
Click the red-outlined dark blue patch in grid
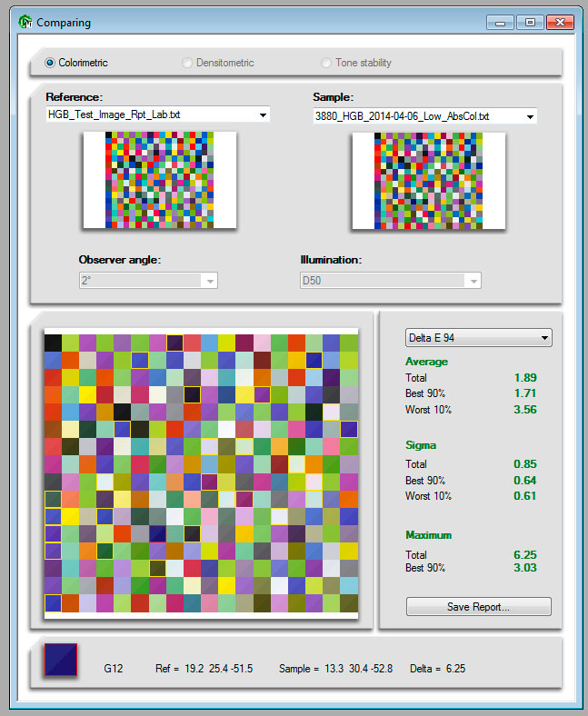coord(157,533)
